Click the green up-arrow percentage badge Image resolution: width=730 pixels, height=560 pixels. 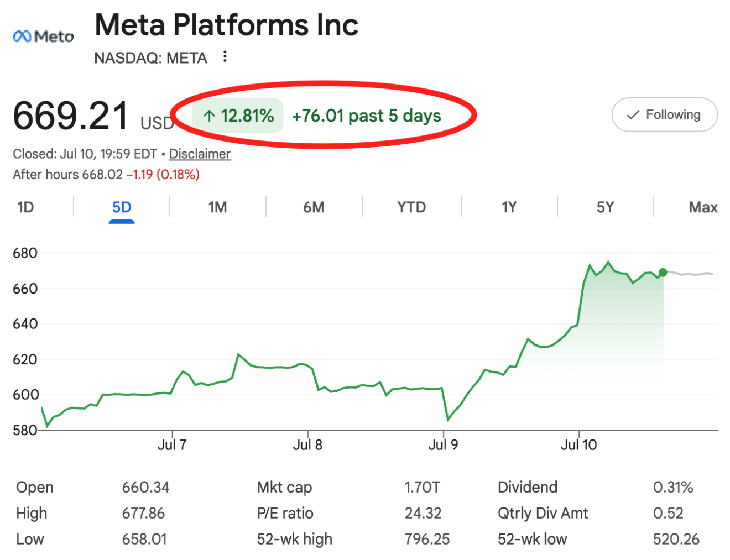(x=238, y=116)
